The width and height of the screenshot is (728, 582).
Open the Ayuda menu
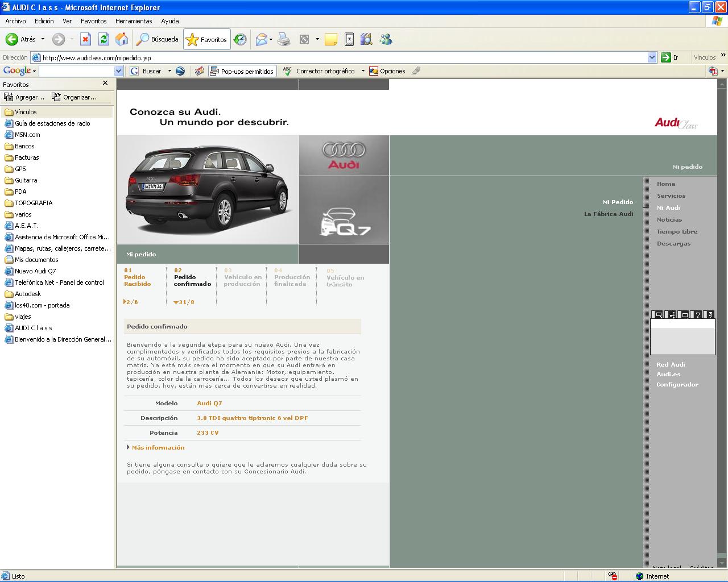169,21
